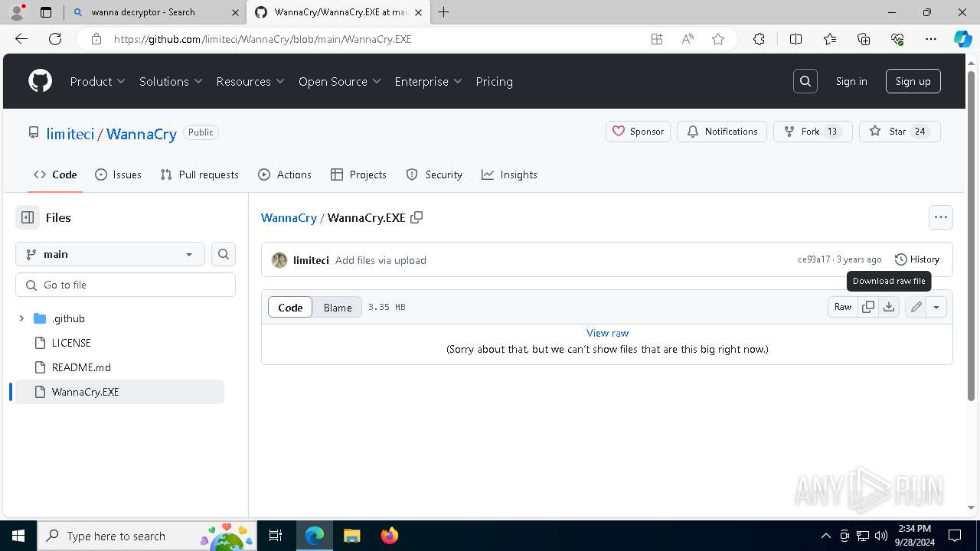Expand the Product menu
The width and height of the screenshot is (980, 551).
[x=98, y=81]
